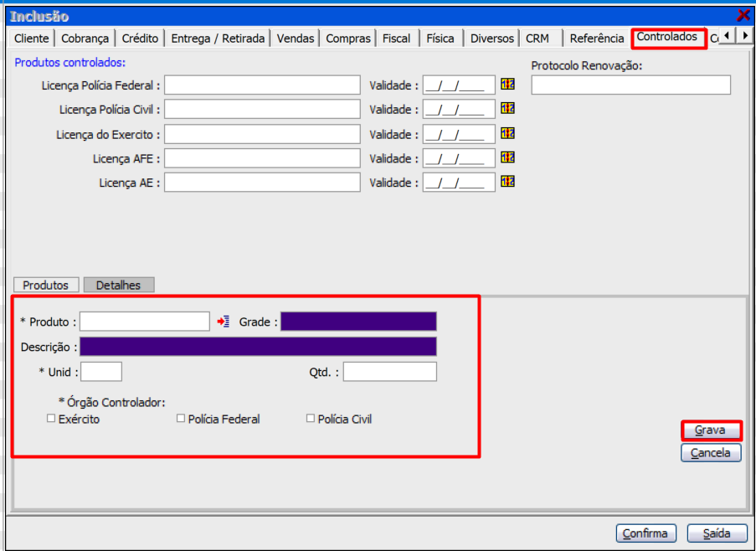The width and height of the screenshot is (756, 551).
Task: Focus the Protocolo Renovação input field
Action: [x=630, y=85]
